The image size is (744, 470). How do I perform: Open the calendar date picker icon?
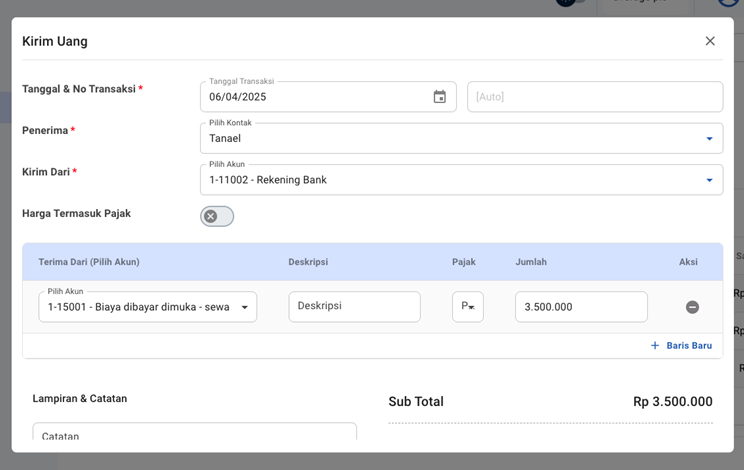pos(439,97)
